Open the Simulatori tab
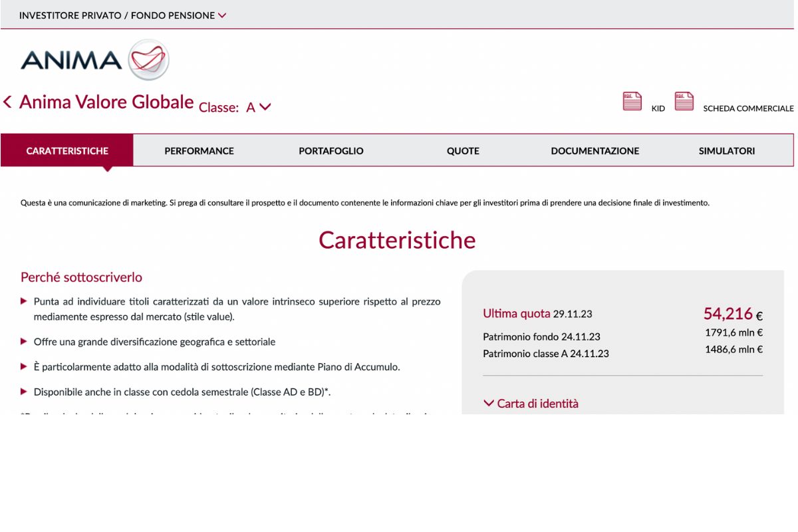Viewport: 798px width, 532px height. point(726,151)
